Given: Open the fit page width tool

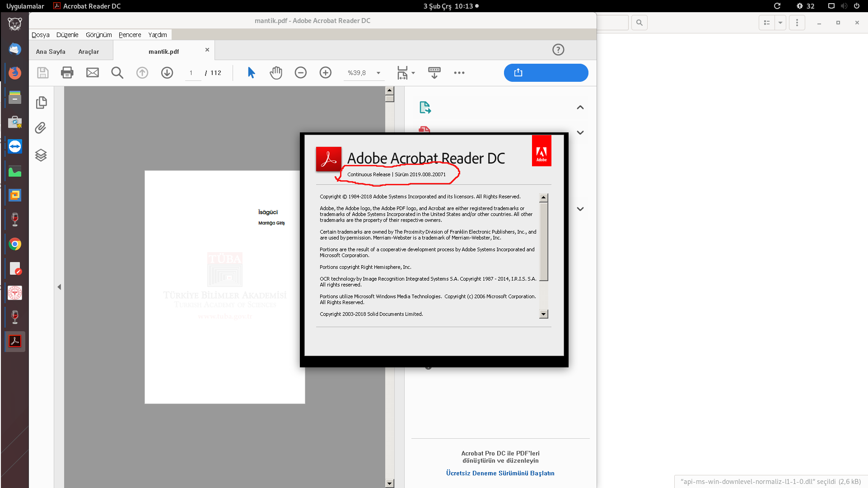Looking at the screenshot, I should (402, 73).
